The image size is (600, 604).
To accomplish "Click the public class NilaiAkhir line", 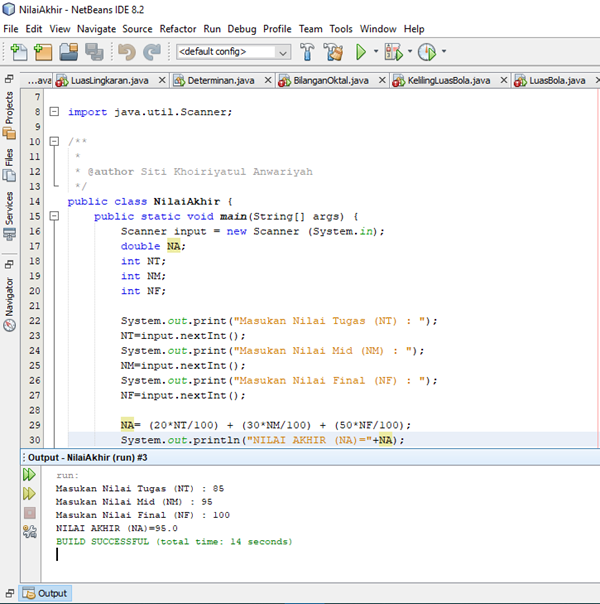I will 150,201.
